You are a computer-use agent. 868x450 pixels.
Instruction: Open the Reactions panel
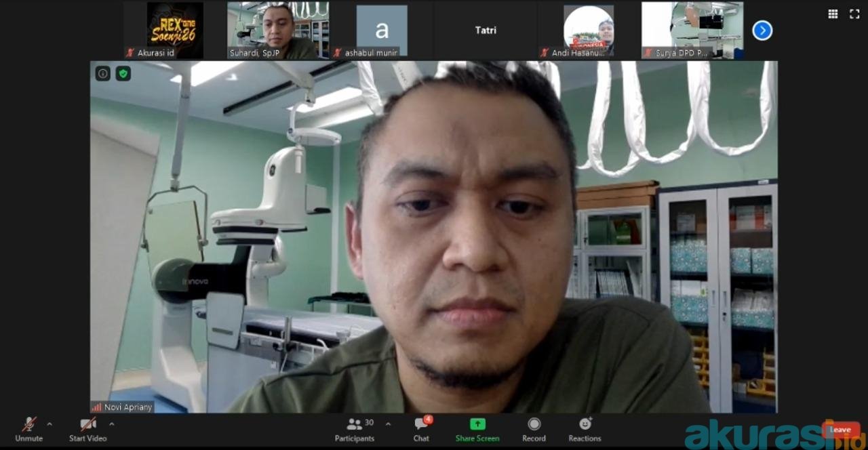pos(585,429)
